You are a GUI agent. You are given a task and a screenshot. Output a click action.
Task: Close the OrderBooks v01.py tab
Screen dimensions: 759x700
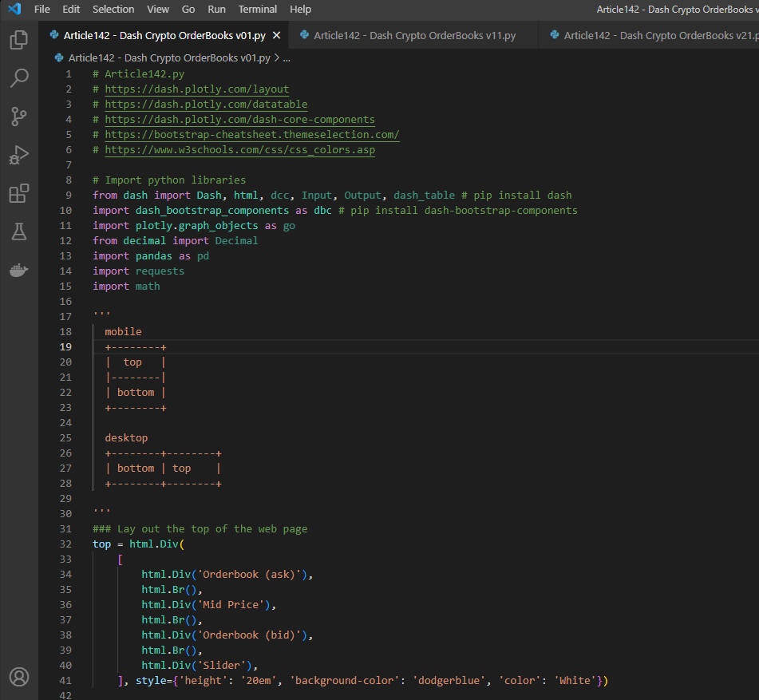(276, 35)
